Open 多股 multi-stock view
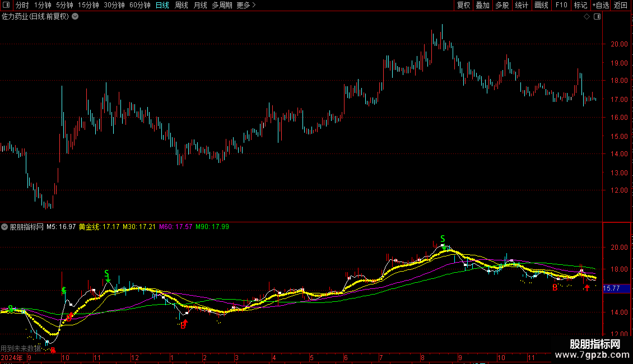633x364 pixels. coord(502,5)
